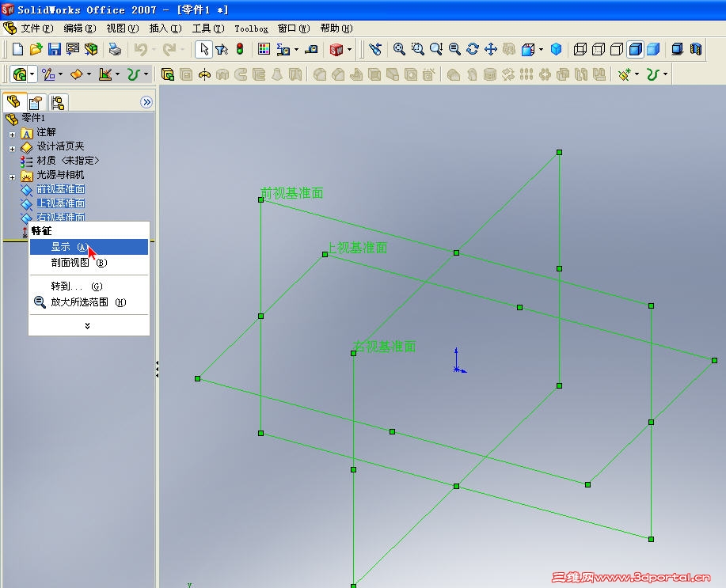The width and height of the screenshot is (726, 588).
Task: Click the 上视基准面 label in the viewport
Action: click(x=357, y=248)
